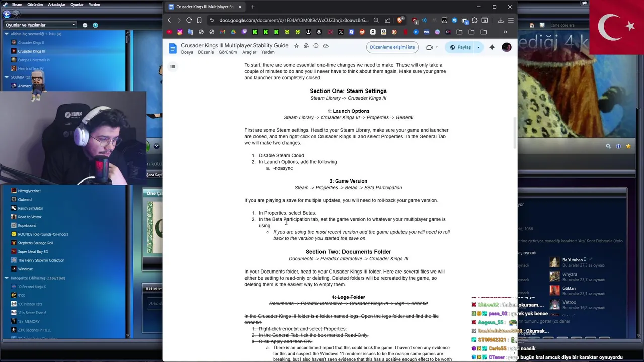Image resolution: width=644 pixels, height=362 pixels.
Task: Open the Paylaş share options arrow
Action: (478, 47)
